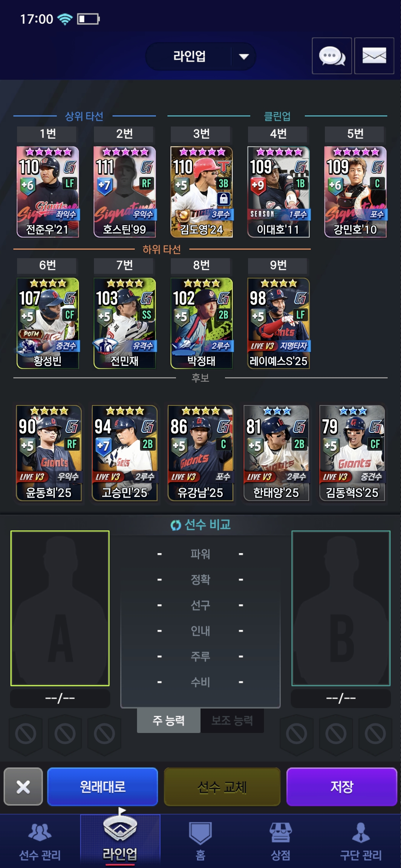Viewport: 401px width, 868px height.
Task: Select empty comparison slot A
Action: 60,608
